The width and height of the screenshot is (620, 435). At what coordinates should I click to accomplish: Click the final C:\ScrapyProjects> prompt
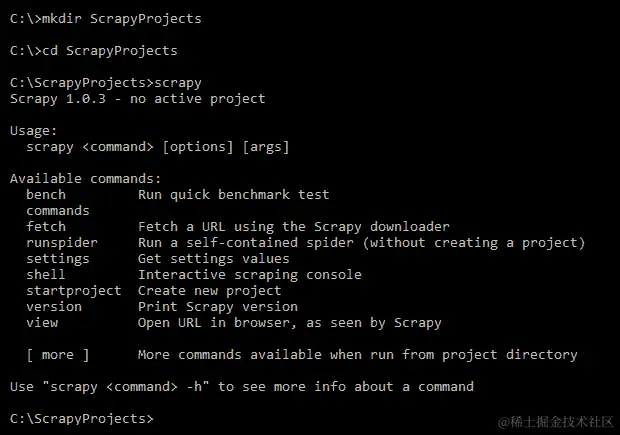(81, 419)
